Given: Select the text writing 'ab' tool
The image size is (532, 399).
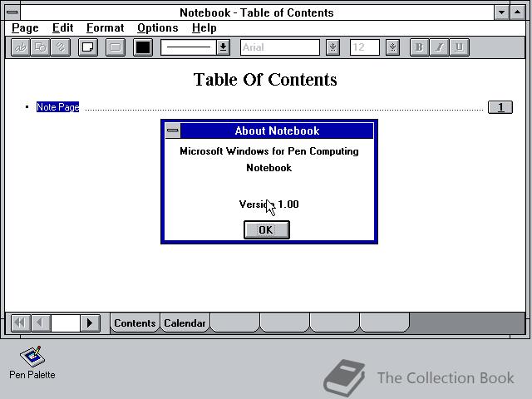Looking at the screenshot, I should point(20,47).
